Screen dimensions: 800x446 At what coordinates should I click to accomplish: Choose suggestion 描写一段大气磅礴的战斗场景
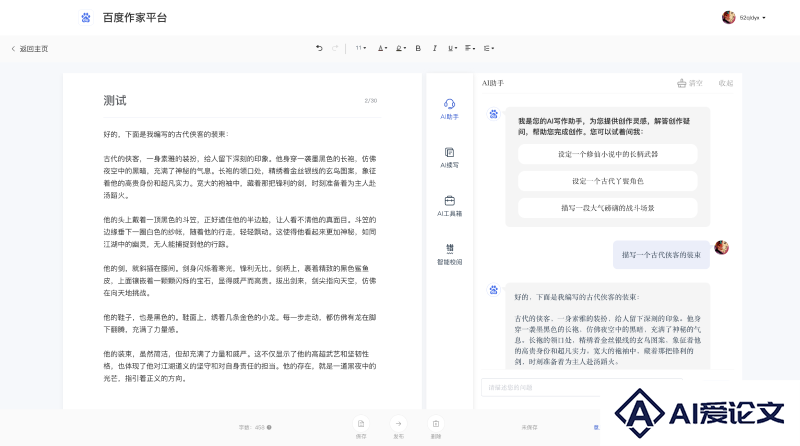tap(608, 208)
